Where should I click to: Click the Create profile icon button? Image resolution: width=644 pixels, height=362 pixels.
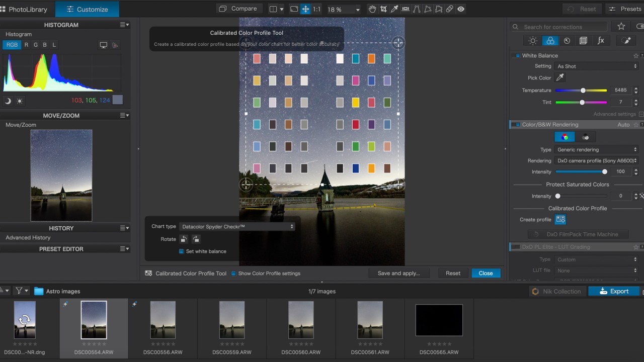560,220
